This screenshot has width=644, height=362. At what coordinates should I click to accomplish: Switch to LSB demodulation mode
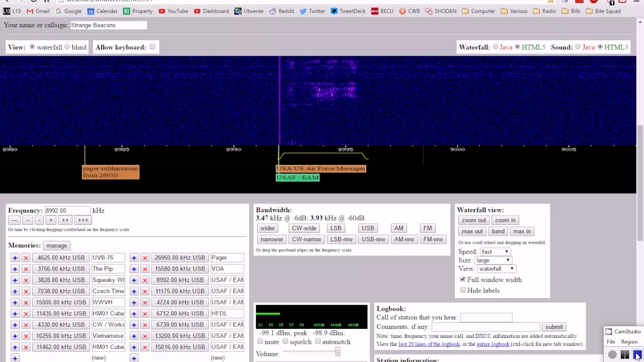point(336,228)
